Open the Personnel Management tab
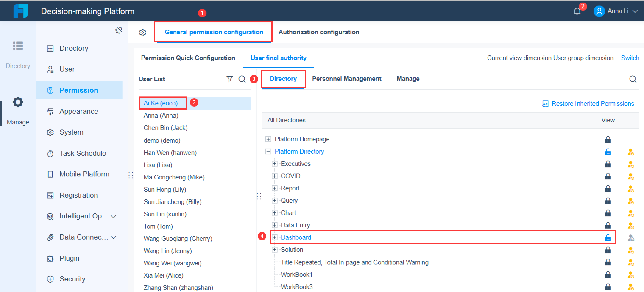The image size is (644, 292). (x=347, y=79)
